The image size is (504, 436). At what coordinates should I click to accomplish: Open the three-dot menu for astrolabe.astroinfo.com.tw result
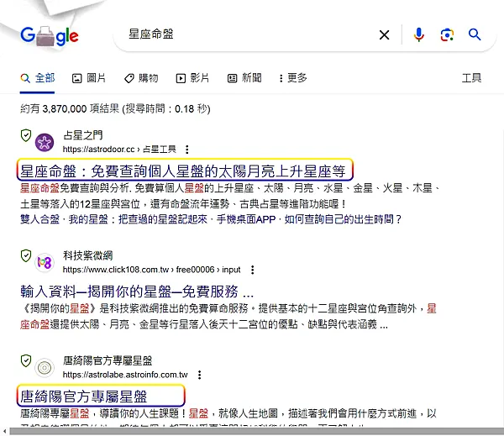[x=200, y=375]
